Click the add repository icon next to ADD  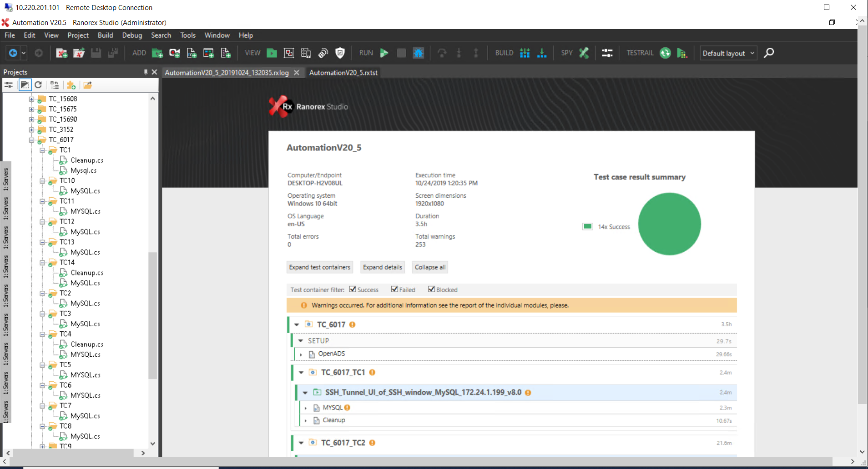[x=208, y=53]
